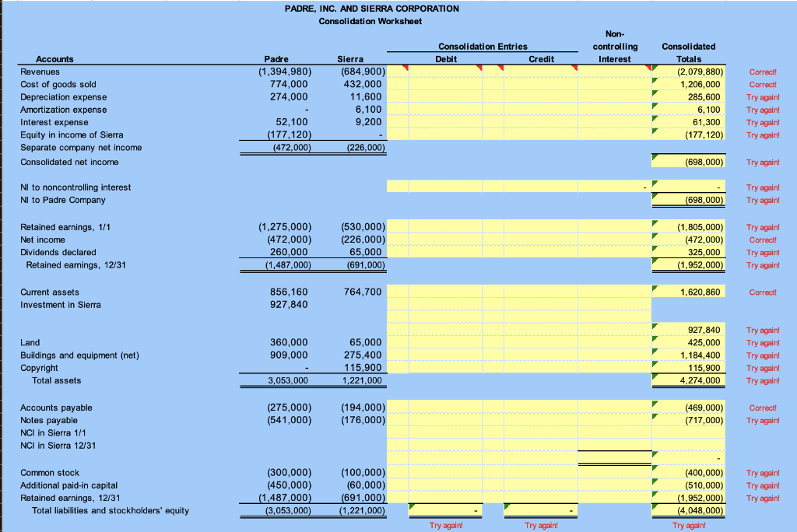
Task: Click the Notes payable consolidated total cell
Action: (688, 420)
